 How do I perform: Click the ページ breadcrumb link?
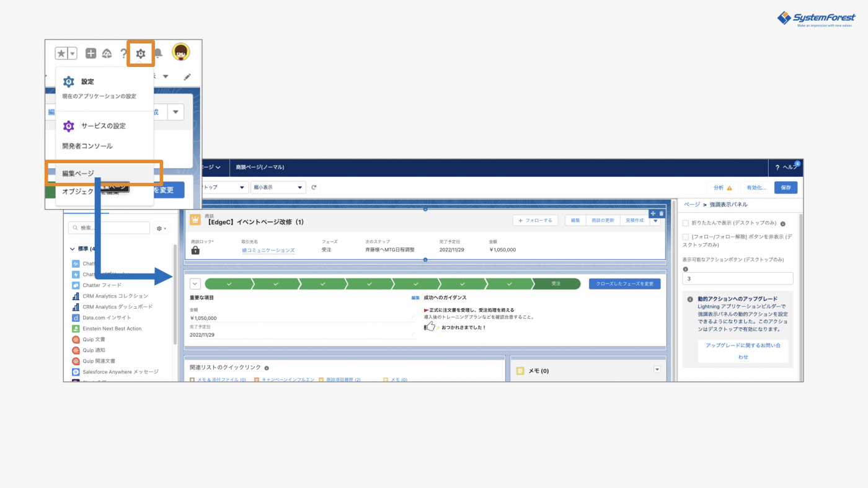(x=692, y=204)
